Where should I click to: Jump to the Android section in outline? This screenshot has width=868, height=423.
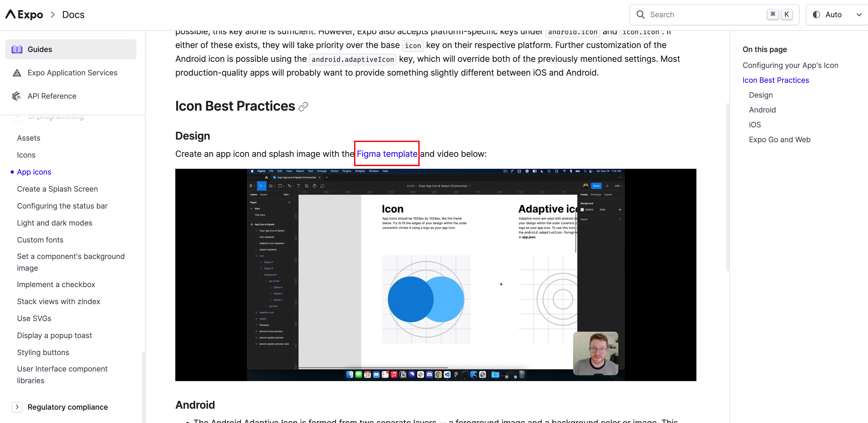[762, 110]
